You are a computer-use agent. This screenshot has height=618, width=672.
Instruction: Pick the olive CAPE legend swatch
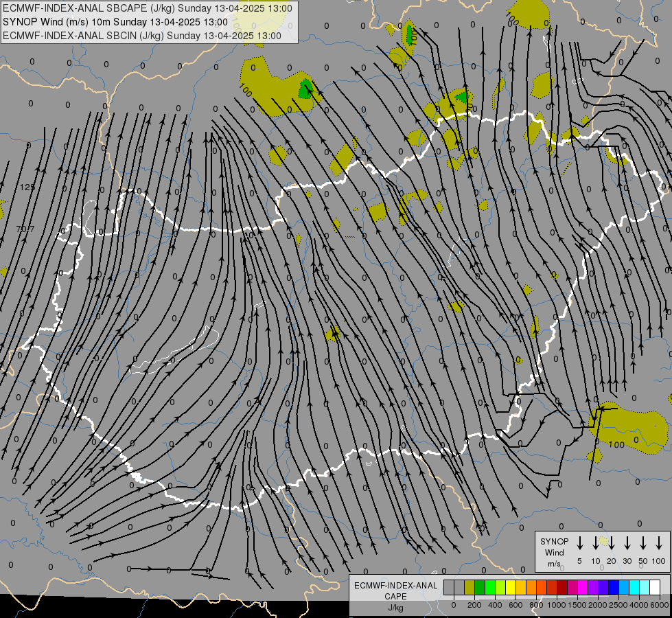coord(470,587)
